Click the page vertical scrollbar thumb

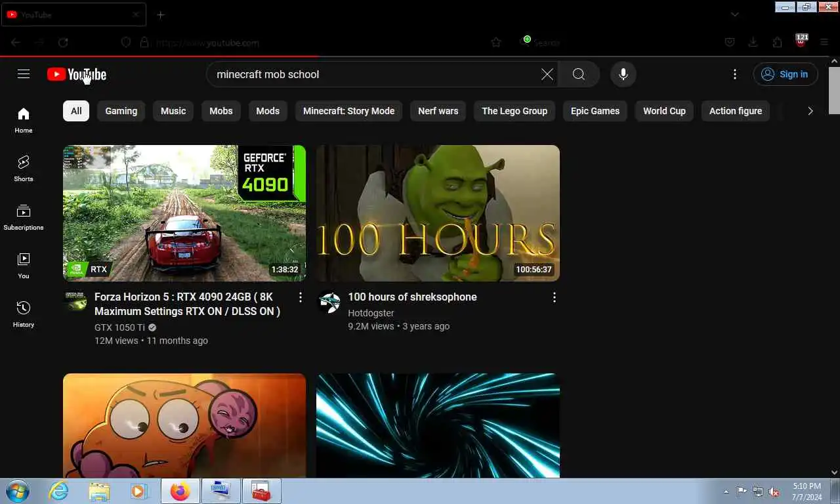pos(834,90)
